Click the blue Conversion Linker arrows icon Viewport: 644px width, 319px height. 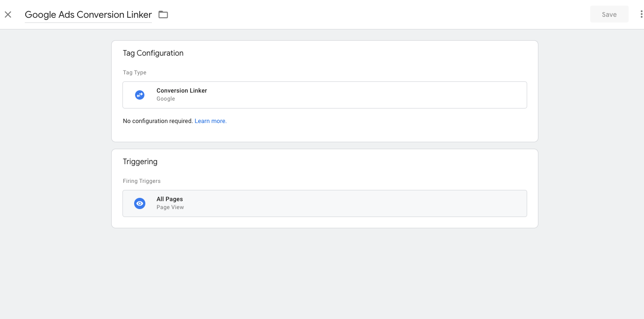coord(140,95)
